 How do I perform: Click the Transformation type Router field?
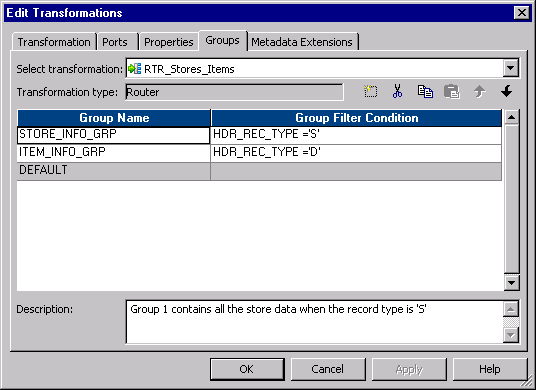point(234,92)
